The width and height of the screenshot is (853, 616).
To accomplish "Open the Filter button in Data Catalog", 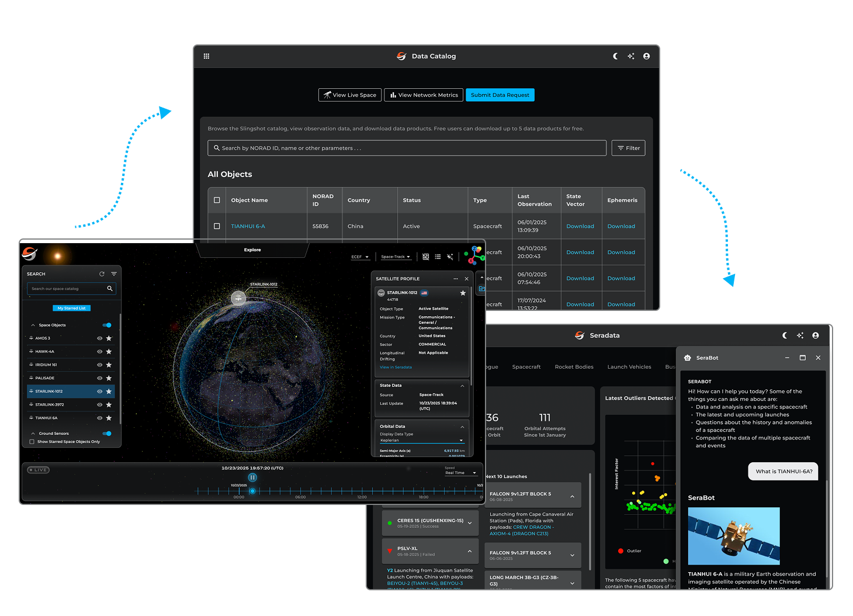I will (629, 148).
